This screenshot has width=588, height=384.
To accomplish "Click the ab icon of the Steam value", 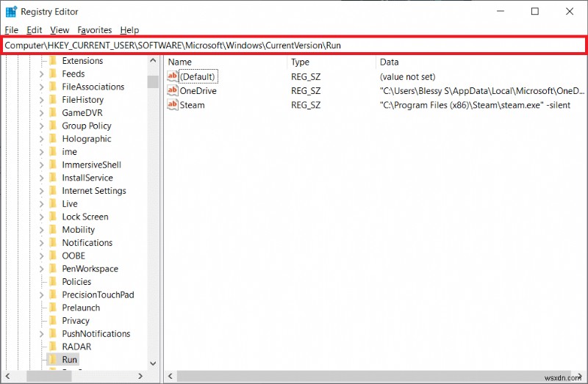I will [173, 105].
